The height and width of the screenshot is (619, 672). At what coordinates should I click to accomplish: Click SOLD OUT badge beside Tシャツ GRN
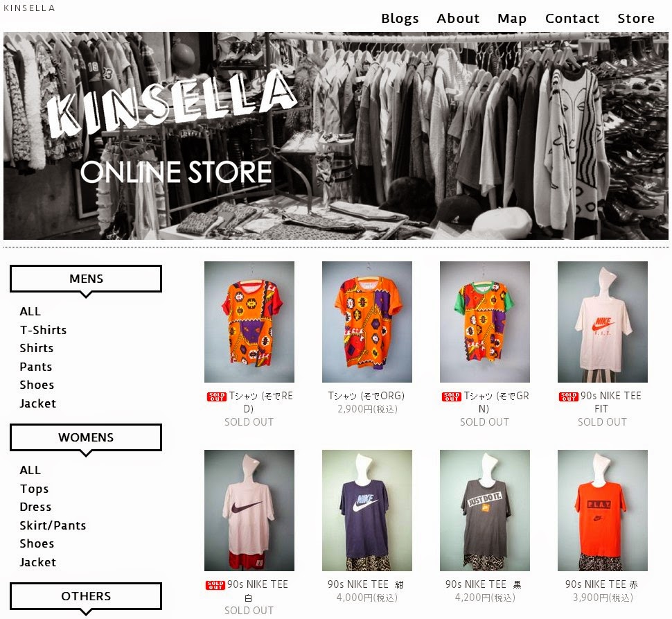(451, 396)
